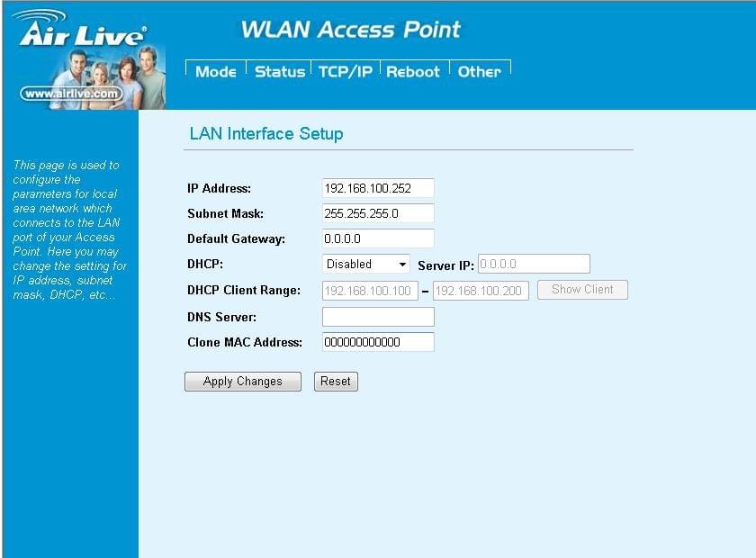
Task: Focus the Subnet Mask field
Action: [x=378, y=213]
